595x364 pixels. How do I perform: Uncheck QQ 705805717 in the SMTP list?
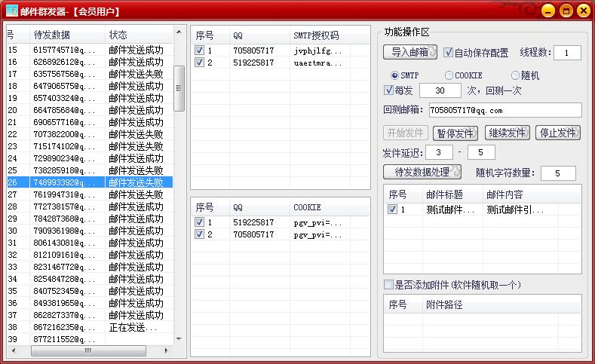pos(199,51)
